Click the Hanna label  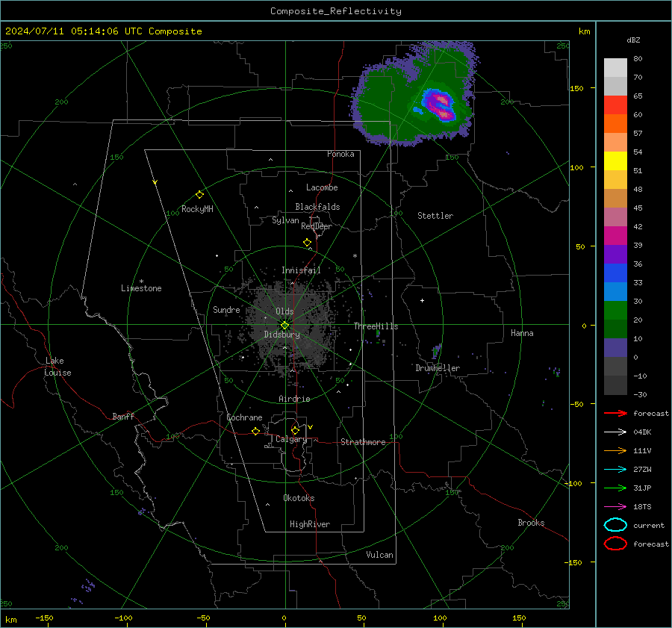click(522, 333)
